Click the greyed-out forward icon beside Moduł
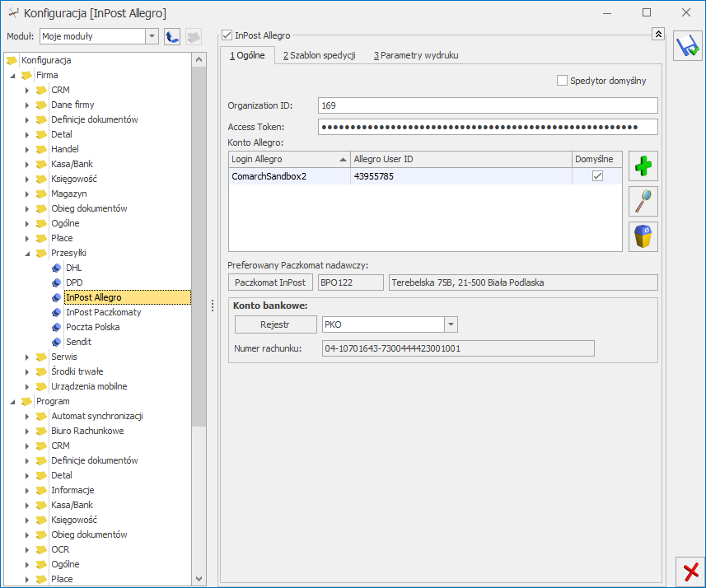Image resolution: width=706 pixels, height=588 pixels. click(x=193, y=36)
